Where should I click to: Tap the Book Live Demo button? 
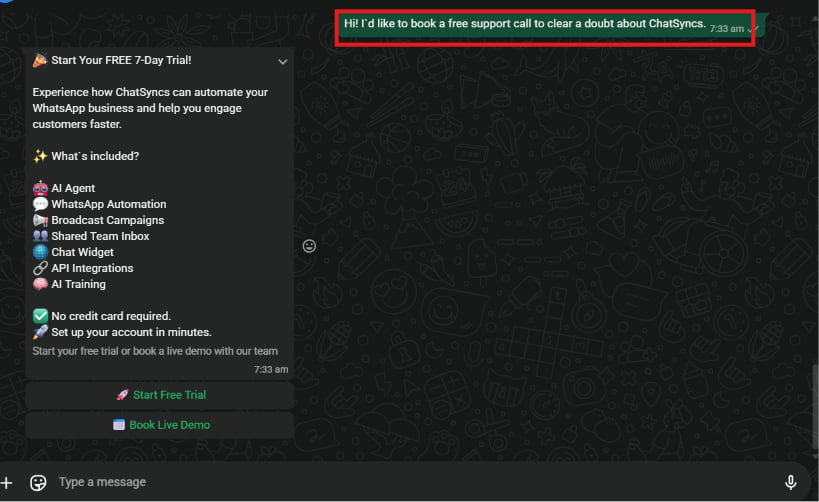pos(160,425)
